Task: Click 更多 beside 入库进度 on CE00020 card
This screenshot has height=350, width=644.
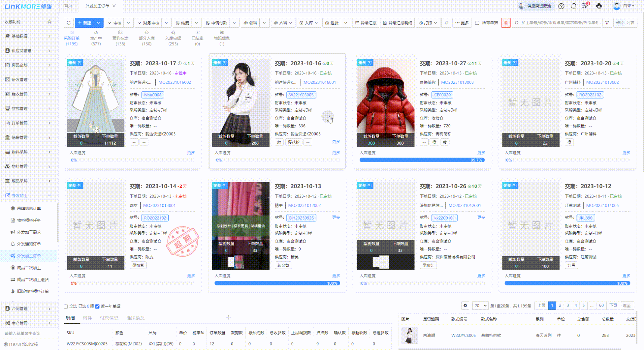Action: coord(481,153)
